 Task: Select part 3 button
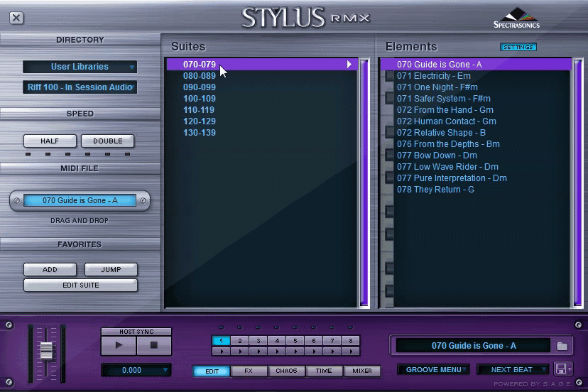tap(258, 341)
